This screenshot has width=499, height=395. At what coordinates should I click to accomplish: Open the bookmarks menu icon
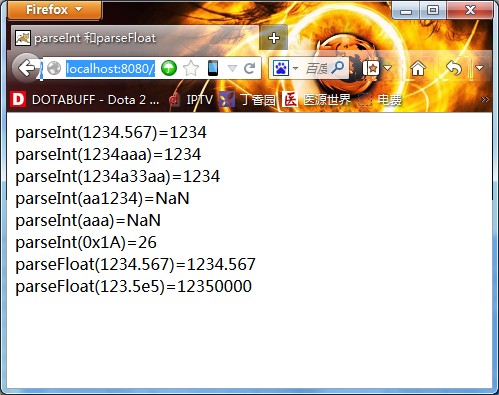(x=371, y=68)
